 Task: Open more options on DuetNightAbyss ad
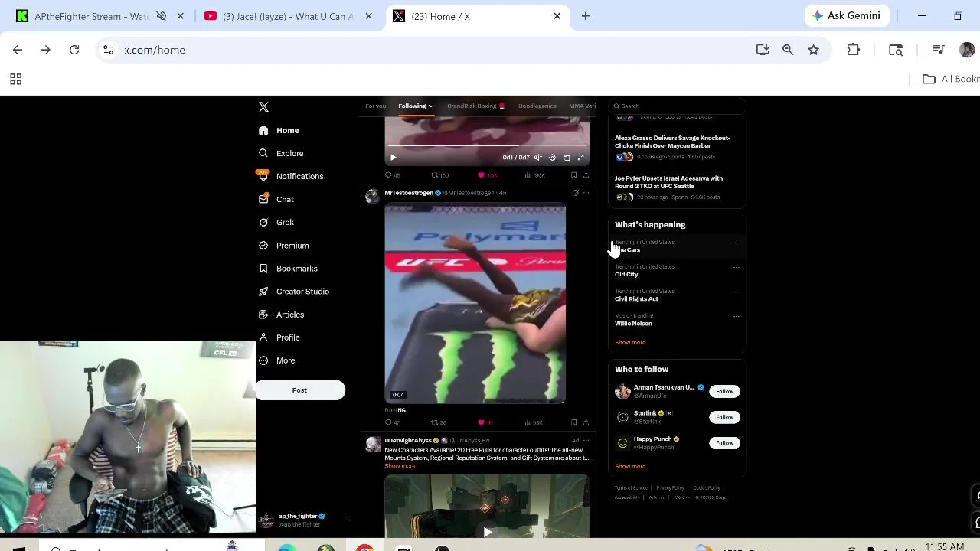(x=586, y=440)
